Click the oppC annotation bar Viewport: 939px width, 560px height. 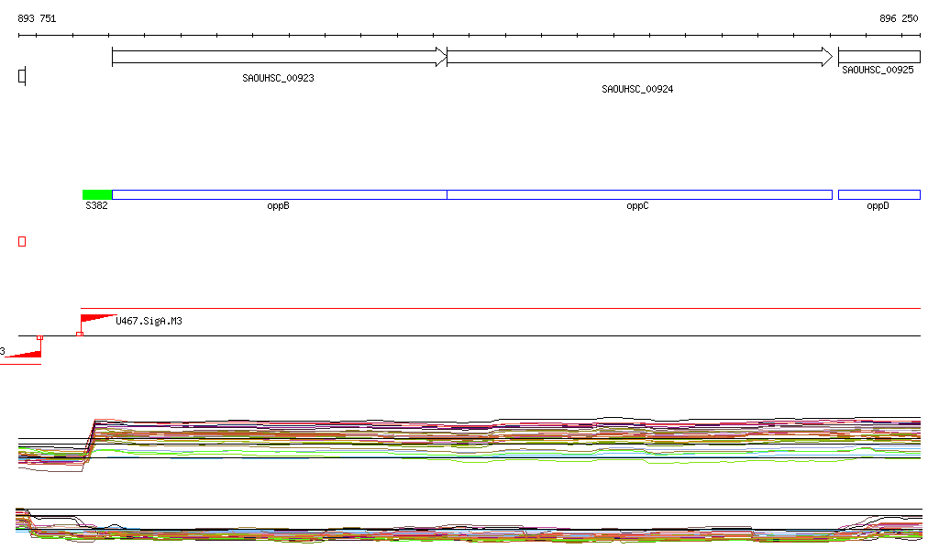click(x=638, y=194)
